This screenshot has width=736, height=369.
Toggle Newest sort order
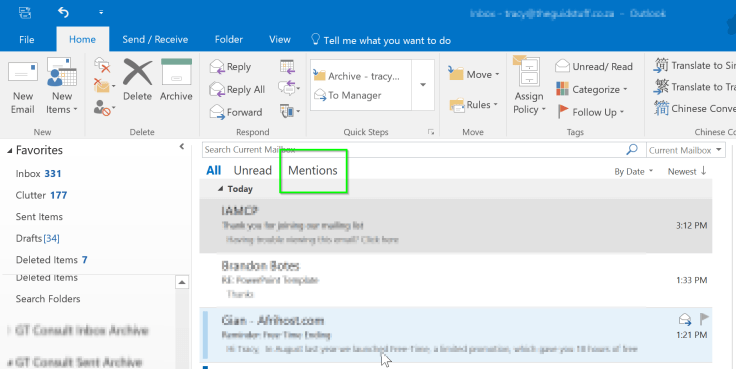pyautogui.click(x=687, y=171)
